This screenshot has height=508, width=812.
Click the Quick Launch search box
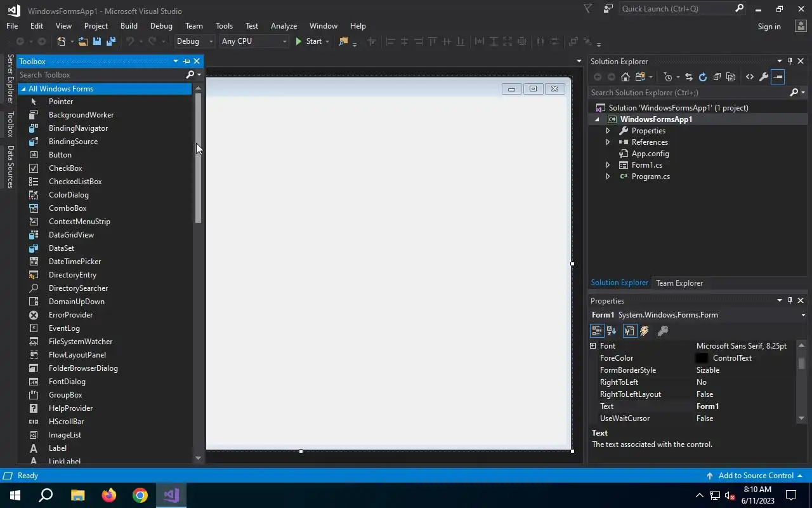click(676, 9)
